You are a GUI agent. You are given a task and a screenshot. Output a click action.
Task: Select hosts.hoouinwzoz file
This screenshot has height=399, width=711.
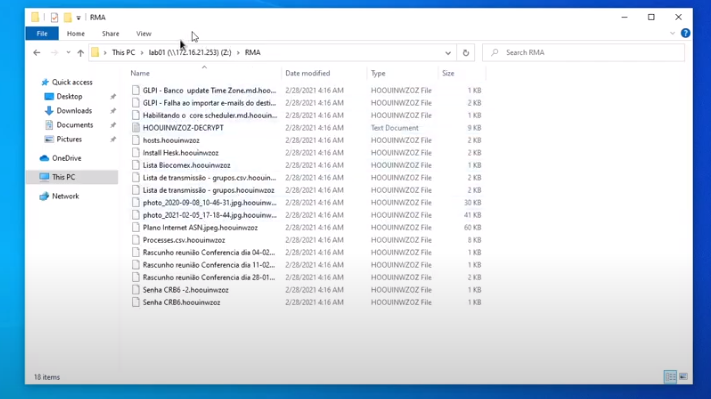click(171, 140)
